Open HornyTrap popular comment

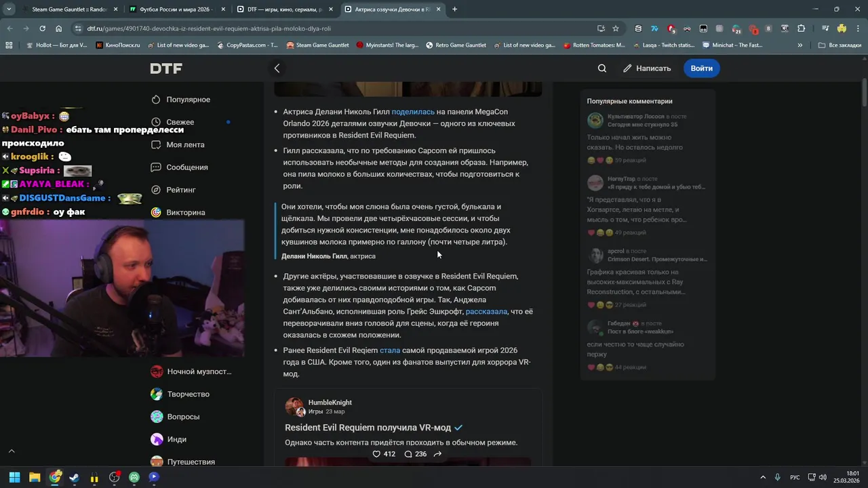(x=648, y=205)
